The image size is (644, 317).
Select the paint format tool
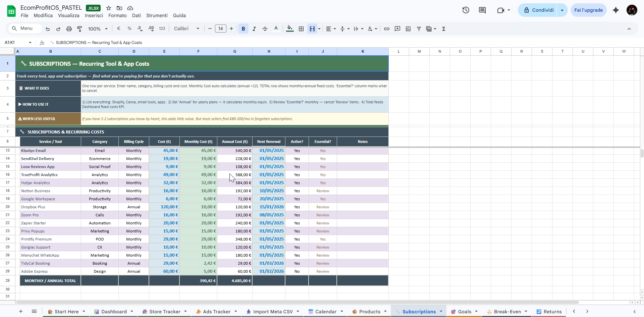79,29
